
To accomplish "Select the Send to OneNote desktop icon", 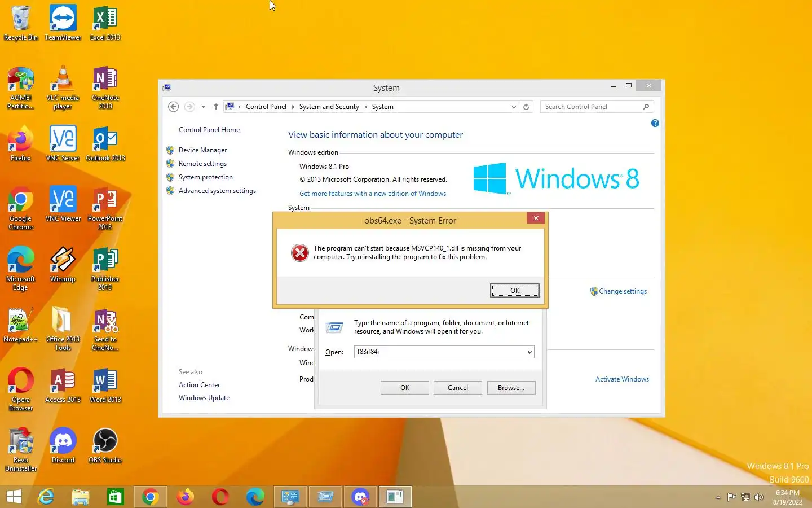I will (x=105, y=330).
